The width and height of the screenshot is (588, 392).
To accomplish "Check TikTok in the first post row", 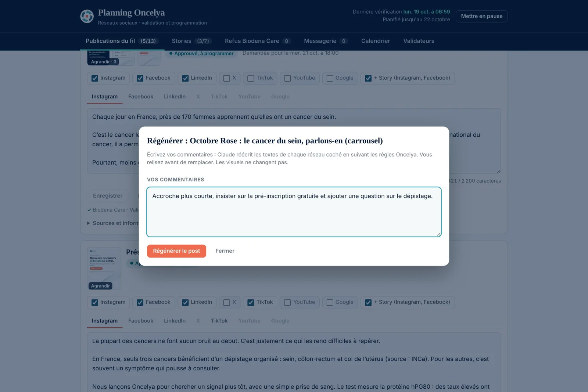I will (251, 78).
